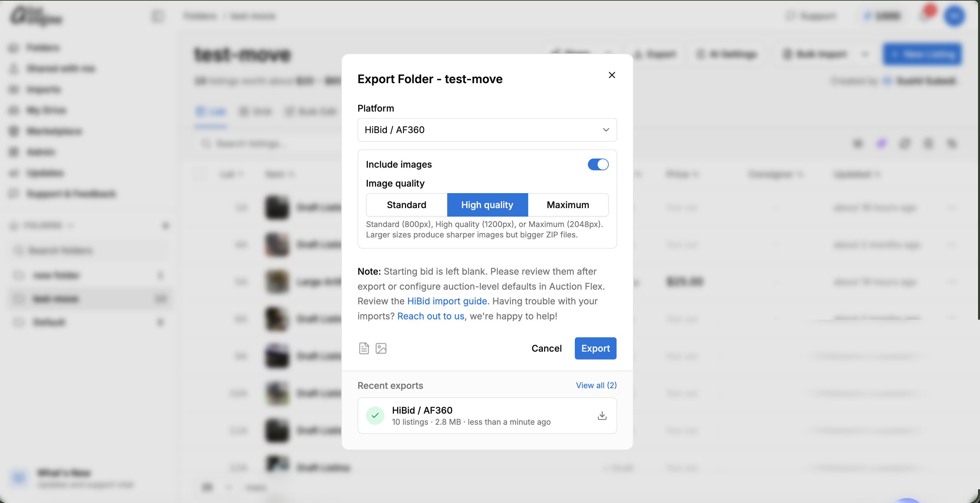980x503 pixels.
Task: Click the 'Note:' bold text
Action: [x=369, y=271]
